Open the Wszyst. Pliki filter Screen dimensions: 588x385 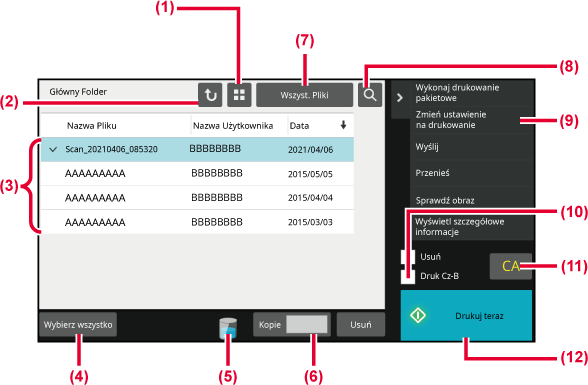coord(304,95)
